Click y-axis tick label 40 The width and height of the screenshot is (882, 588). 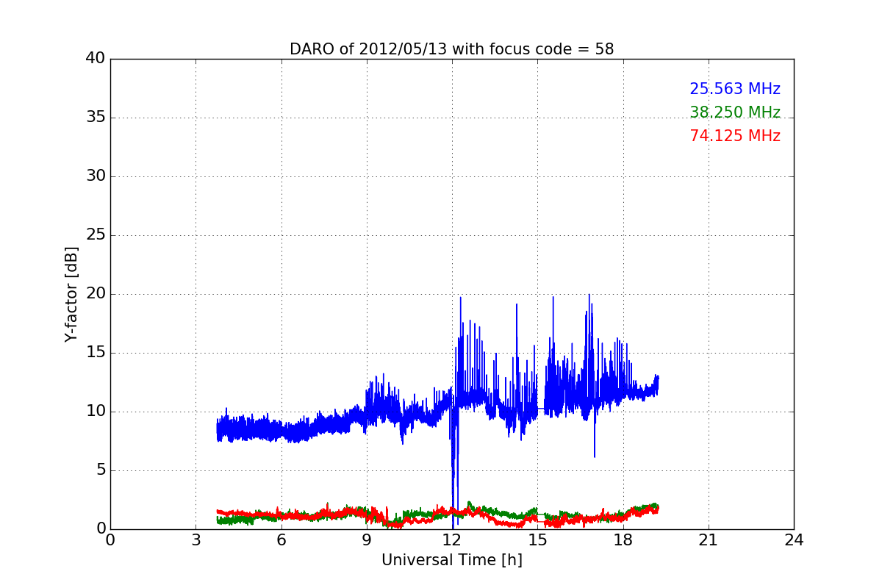(96, 59)
